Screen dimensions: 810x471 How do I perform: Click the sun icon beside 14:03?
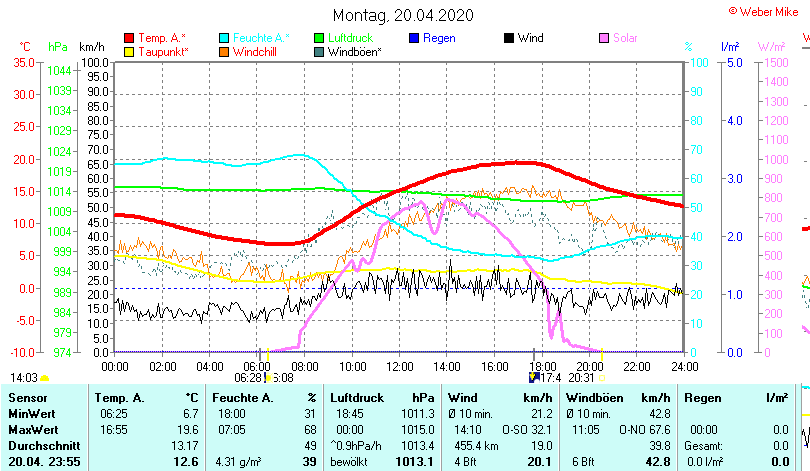pyautogui.click(x=44, y=378)
